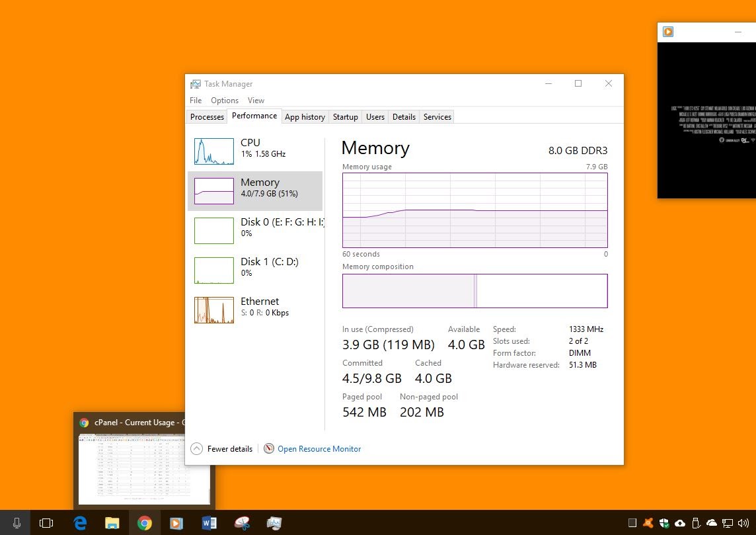Image resolution: width=756 pixels, height=535 pixels.
Task: Open Microsoft Edge from the taskbar
Action: pos(81,523)
